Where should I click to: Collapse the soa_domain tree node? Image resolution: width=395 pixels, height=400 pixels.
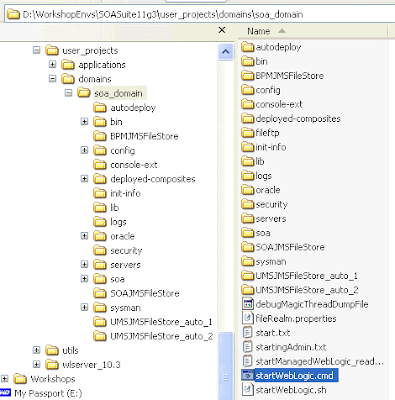tap(69, 93)
